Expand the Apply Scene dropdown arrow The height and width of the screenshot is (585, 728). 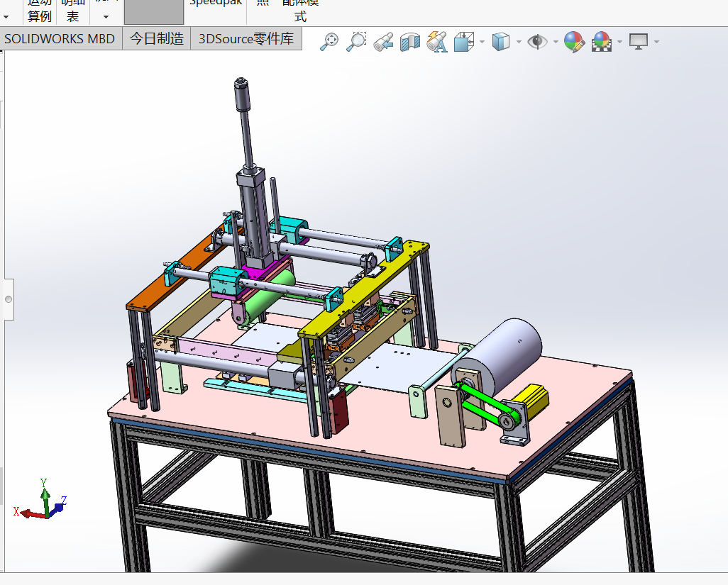tap(620, 42)
